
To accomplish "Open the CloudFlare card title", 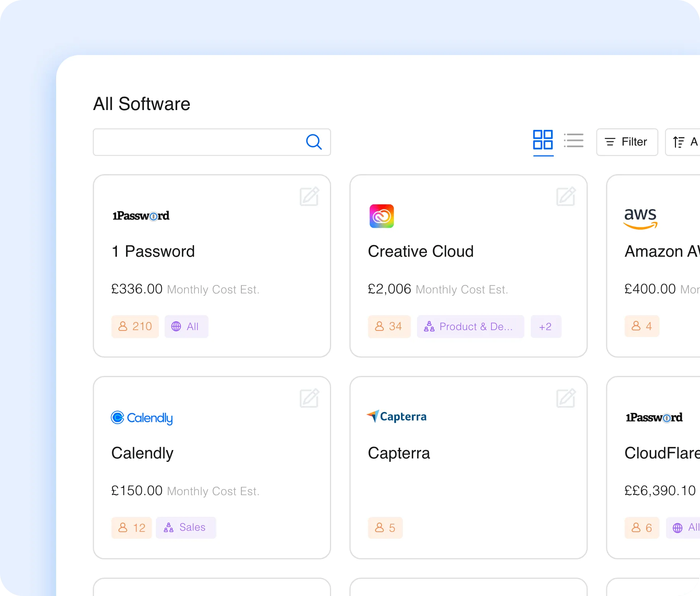I will point(662,453).
